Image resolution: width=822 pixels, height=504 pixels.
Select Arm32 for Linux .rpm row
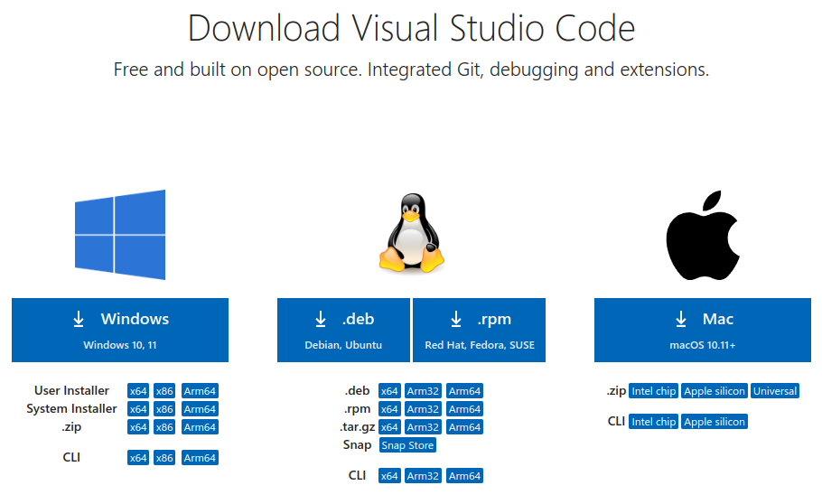point(423,409)
